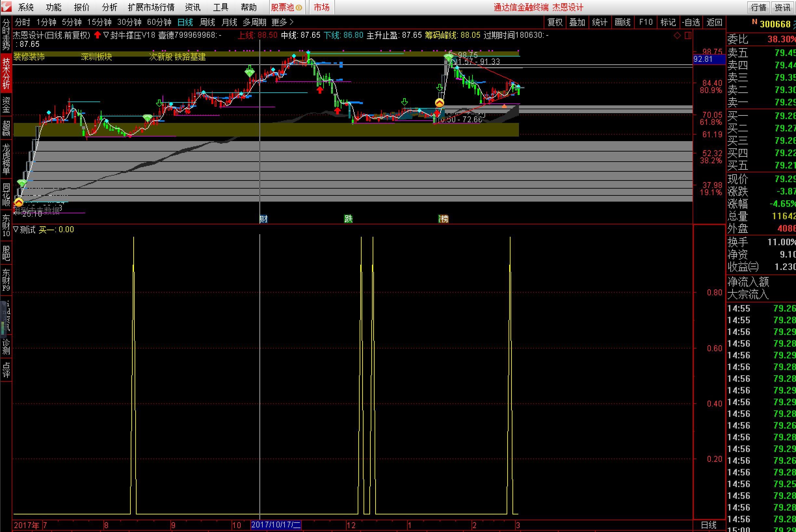Click the stock code 300668
The height and width of the screenshot is (532, 796).
click(x=775, y=24)
